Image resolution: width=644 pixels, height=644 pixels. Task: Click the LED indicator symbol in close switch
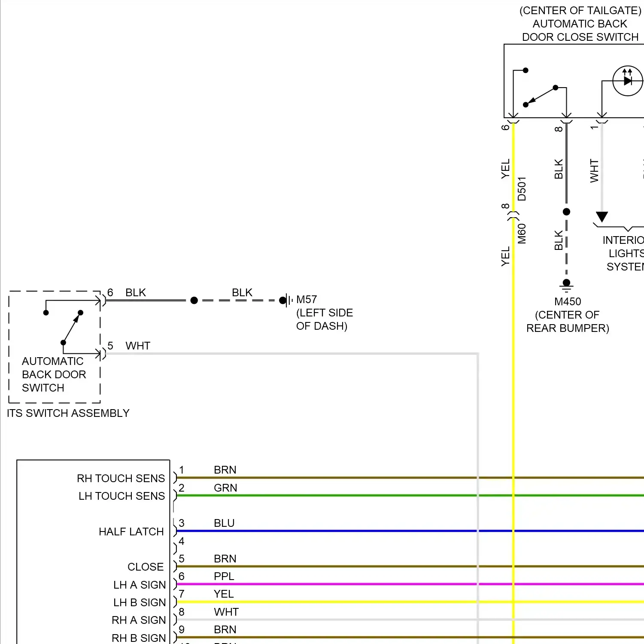tap(627, 80)
